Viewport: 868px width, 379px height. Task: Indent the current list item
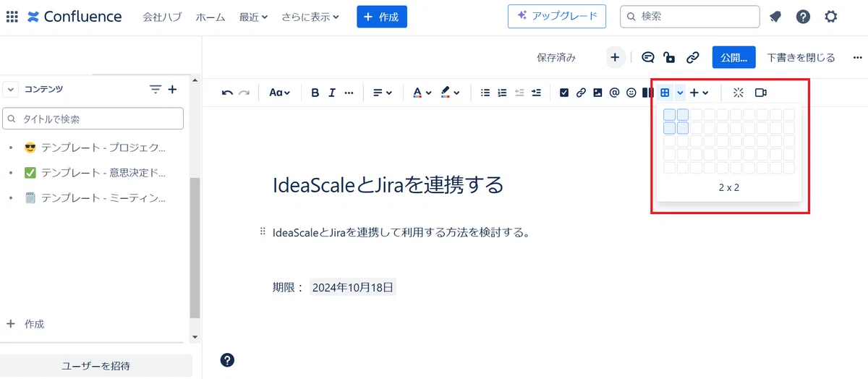coord(536,93)
